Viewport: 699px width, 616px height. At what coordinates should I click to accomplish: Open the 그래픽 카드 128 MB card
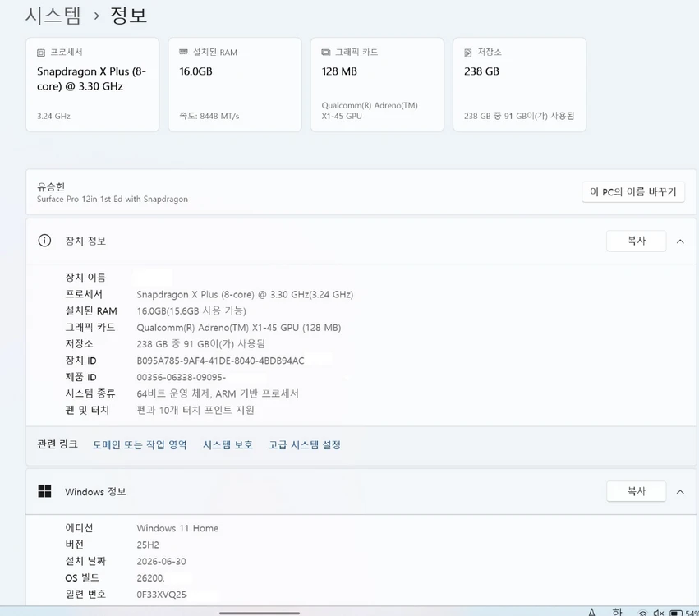[x=377, y=85]
